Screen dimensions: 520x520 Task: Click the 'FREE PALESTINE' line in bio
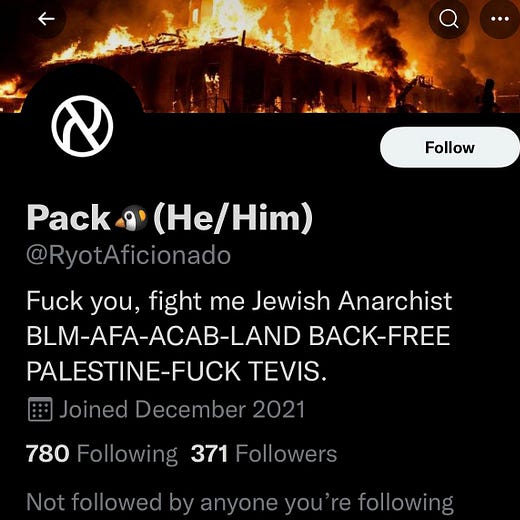point(94,371)
